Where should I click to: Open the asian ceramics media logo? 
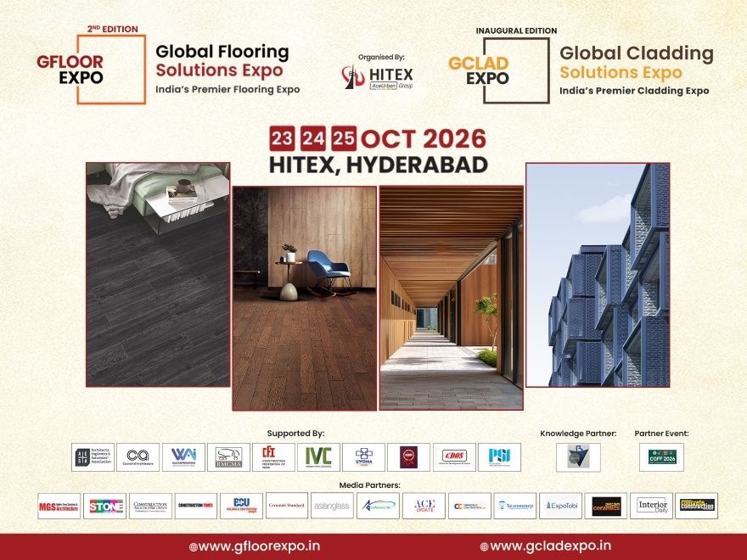[x=606, y=506]
